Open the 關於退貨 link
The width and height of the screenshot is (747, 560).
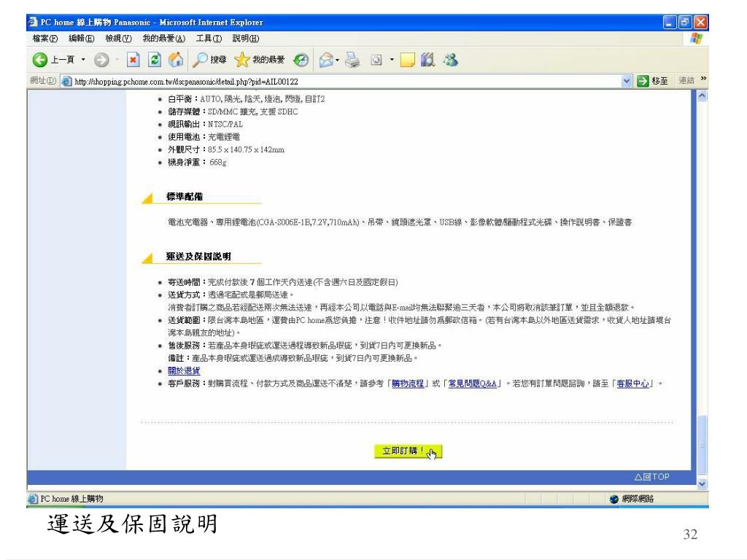coord(184,370)
